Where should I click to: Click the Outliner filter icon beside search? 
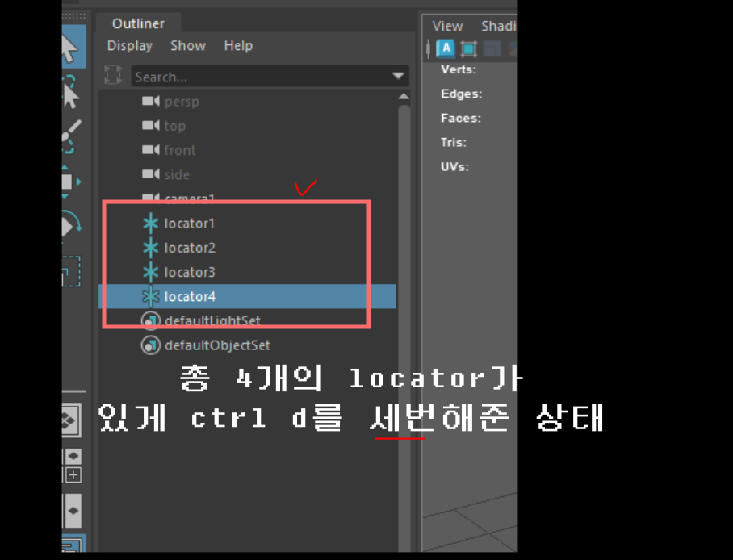point(113,75)
